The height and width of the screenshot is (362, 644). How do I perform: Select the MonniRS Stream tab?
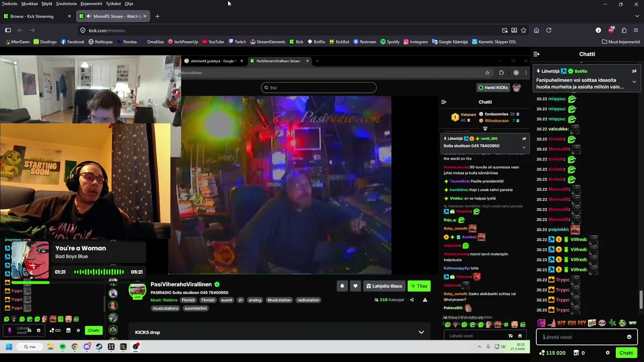[x=113, y=16]
